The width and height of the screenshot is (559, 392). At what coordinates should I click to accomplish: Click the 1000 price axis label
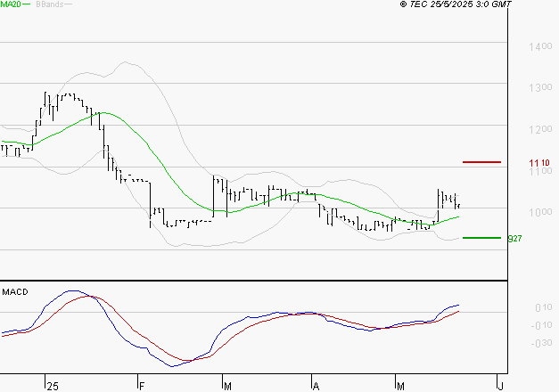click(540, 212)
